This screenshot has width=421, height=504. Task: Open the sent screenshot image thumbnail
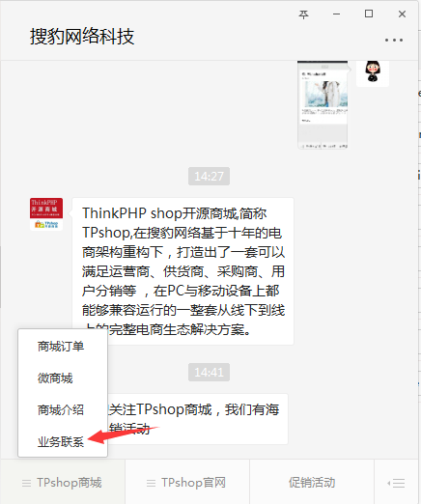pyautogui.click(x=323, y=105)
